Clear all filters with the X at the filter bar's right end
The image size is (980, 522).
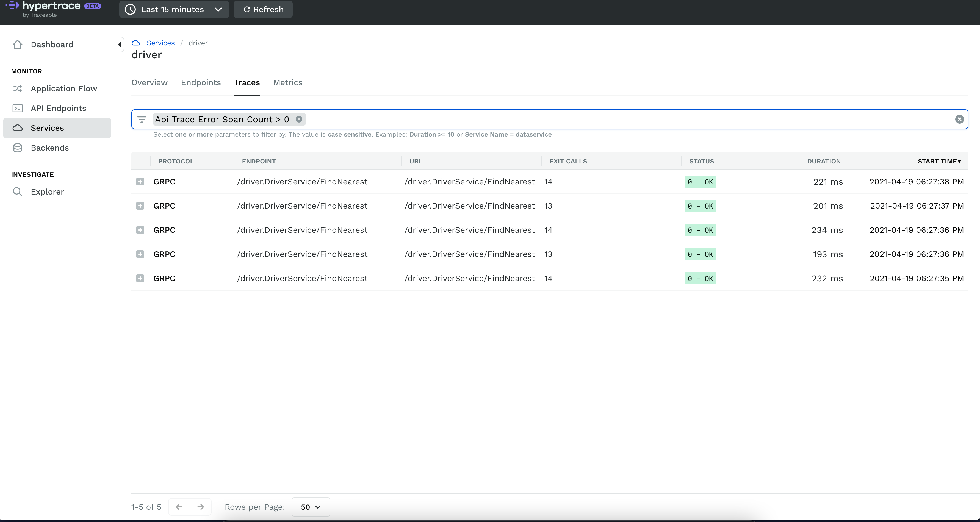tap(959, 120)
